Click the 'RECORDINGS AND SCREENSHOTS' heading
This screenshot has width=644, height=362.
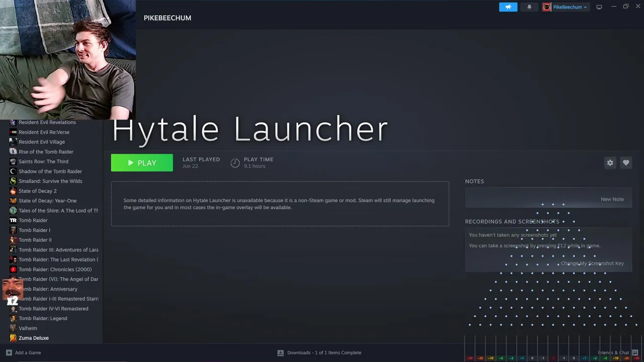(512, 222)
